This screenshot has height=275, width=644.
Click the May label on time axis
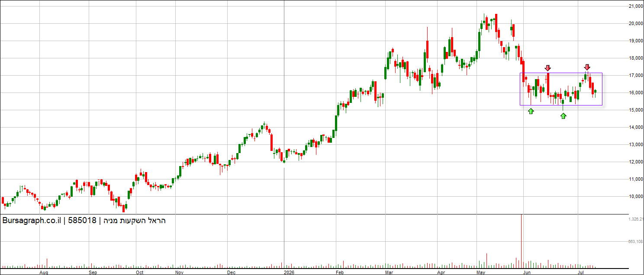click(x=480, y=273)
